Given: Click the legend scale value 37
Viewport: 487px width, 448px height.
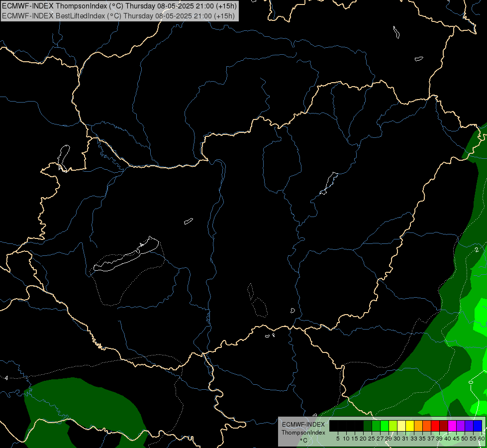Looking at the screenshot, I should pyautogui.click(x=431, y=439).
